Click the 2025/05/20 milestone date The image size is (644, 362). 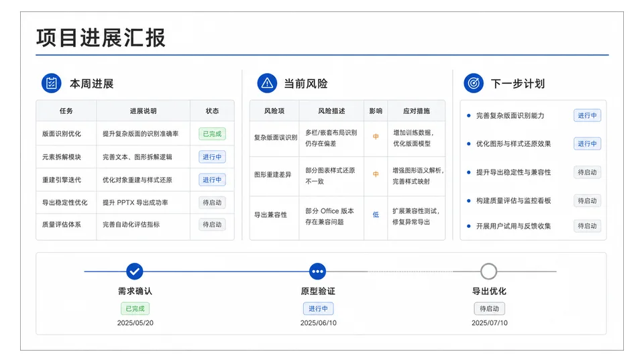[135, 323]
